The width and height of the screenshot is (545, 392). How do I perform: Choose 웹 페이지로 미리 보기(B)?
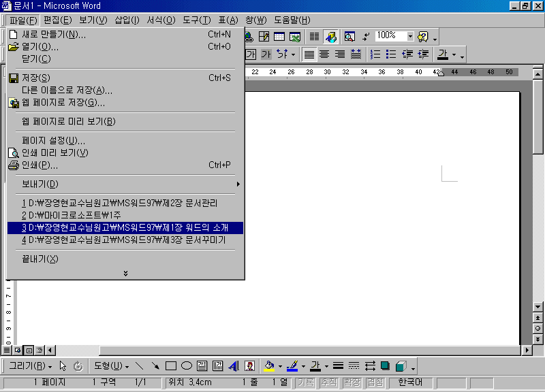tap(125, 122)
